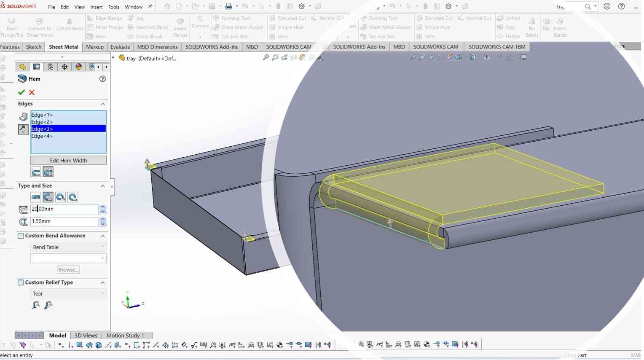Viewport: 644px width, 360px height.
Task: Increase the hem length with the up spinner
Action: click(103, 207)
